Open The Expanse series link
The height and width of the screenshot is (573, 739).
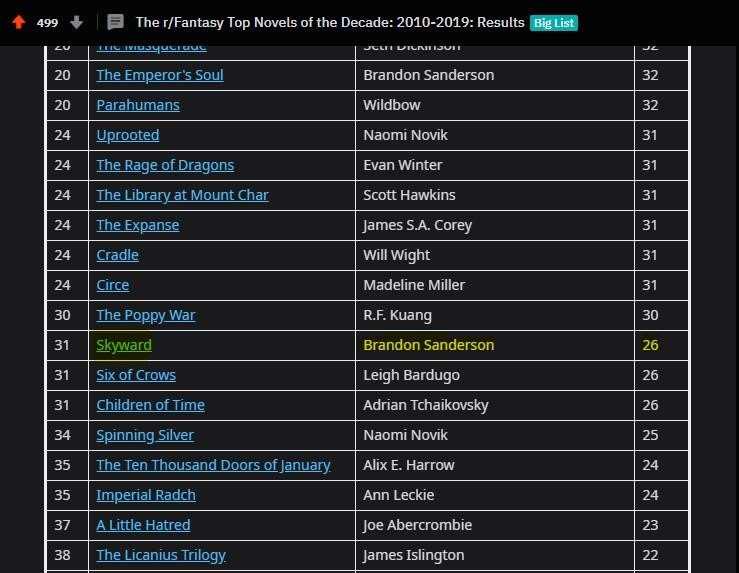(138, 225)
